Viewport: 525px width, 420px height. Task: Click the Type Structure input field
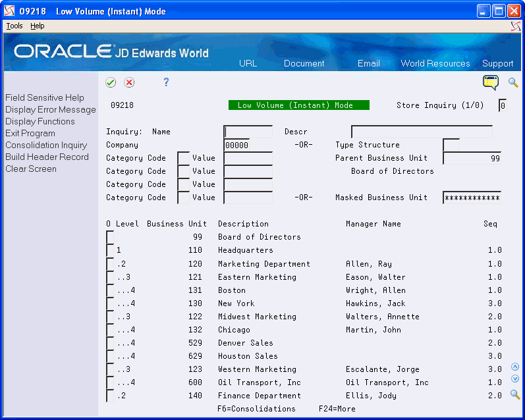(451, 145)
